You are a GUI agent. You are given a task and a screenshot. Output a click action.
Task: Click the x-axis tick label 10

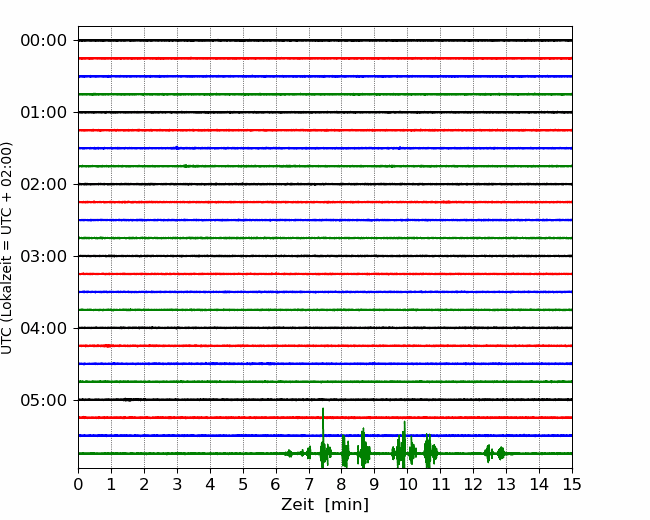coord(407,484)
